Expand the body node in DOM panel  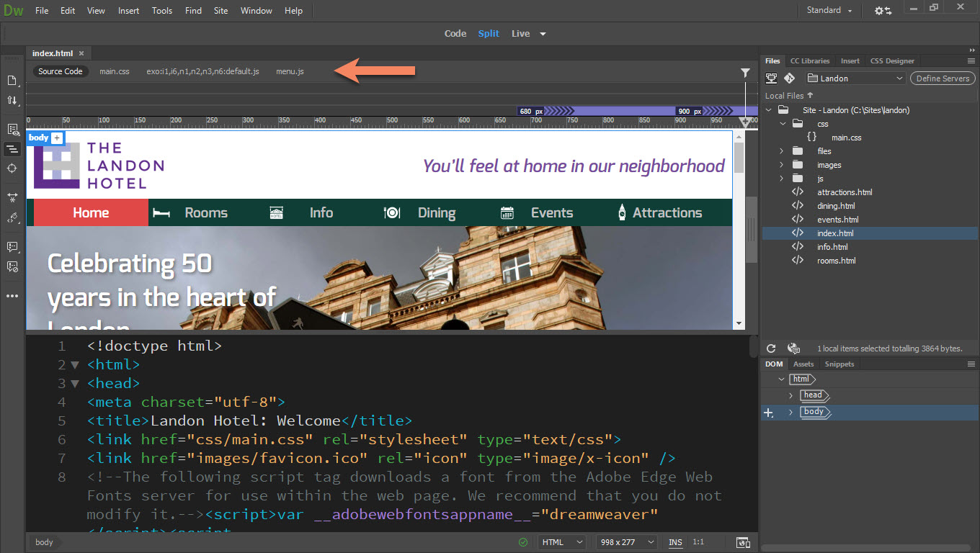point(790,413)
